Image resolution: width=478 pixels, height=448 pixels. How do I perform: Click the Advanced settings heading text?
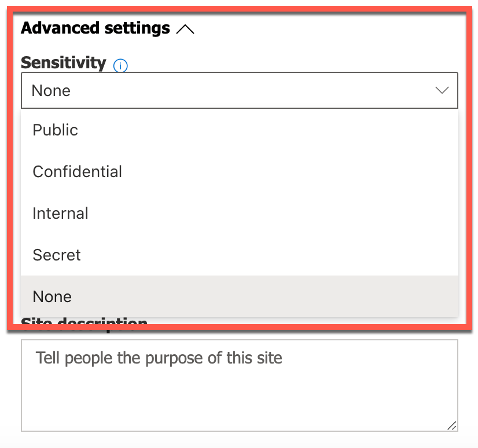coord(94,28)
